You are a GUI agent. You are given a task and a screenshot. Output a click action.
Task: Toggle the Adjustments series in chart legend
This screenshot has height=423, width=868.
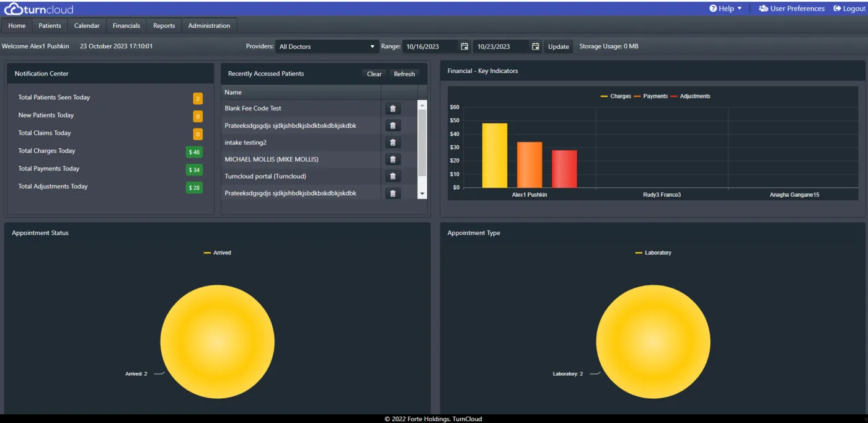coord(690,96)
